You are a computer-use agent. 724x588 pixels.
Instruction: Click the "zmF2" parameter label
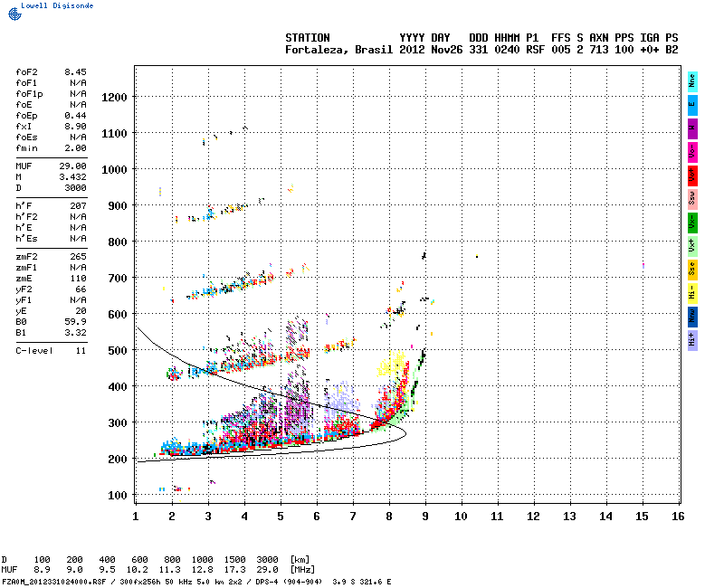[x=27, y=257]
